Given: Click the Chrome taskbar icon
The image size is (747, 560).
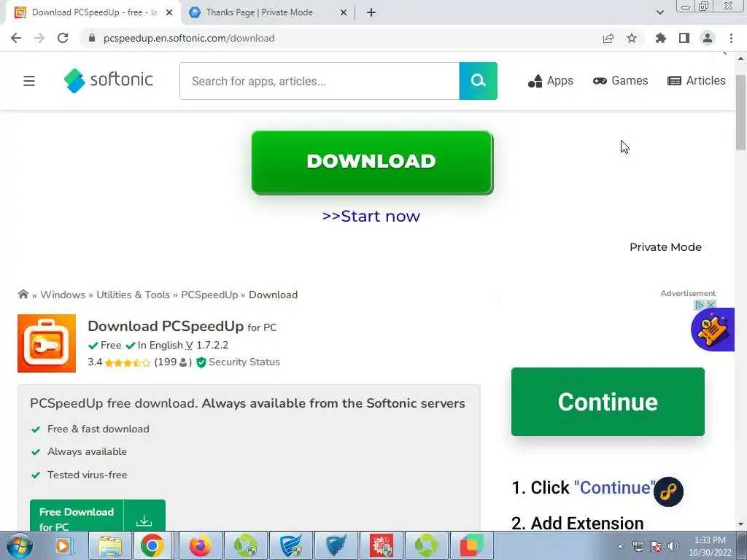Looking at the screenshot, I should click(152, 545).
